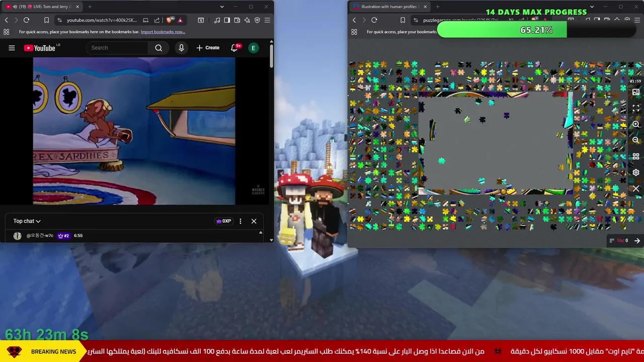Close the puzzle tool panel with X
The image size is (644, 362).
[636, 189]
